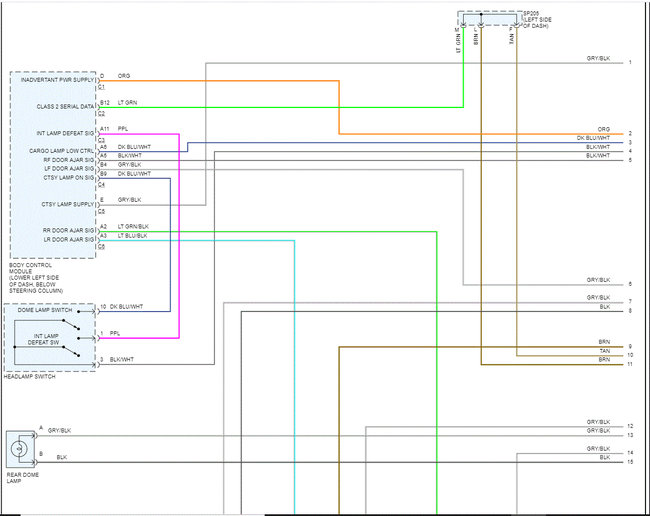Click the Rear Dome Lamp symbol
Screen dimensions: 650x516
coord(20,449)
